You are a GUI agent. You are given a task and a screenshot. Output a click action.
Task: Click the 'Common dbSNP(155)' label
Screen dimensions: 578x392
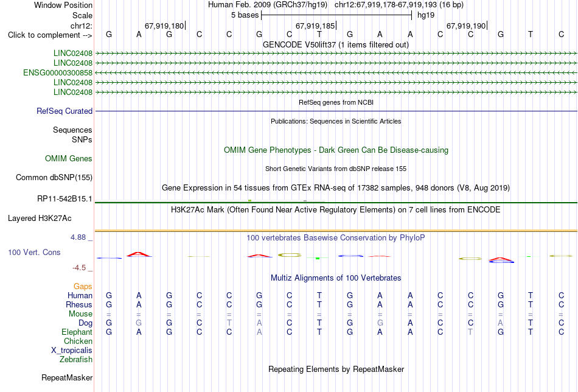[54, 177]
